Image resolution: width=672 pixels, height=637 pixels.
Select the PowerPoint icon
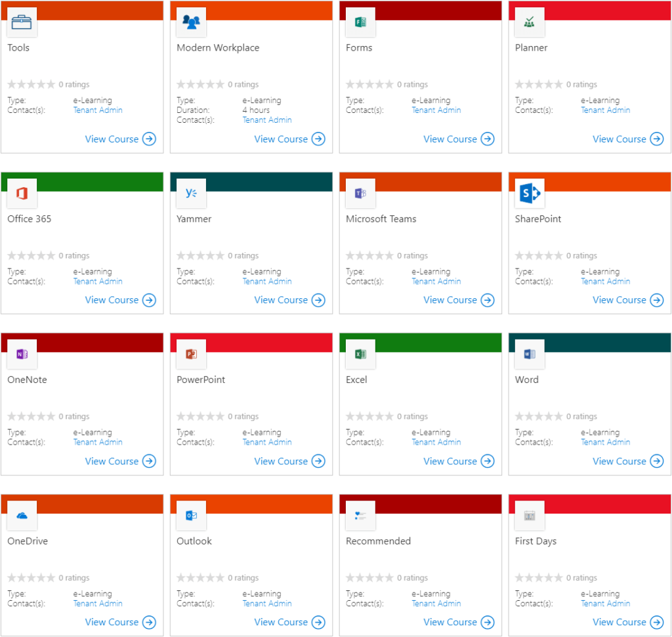tap(191, 354)
